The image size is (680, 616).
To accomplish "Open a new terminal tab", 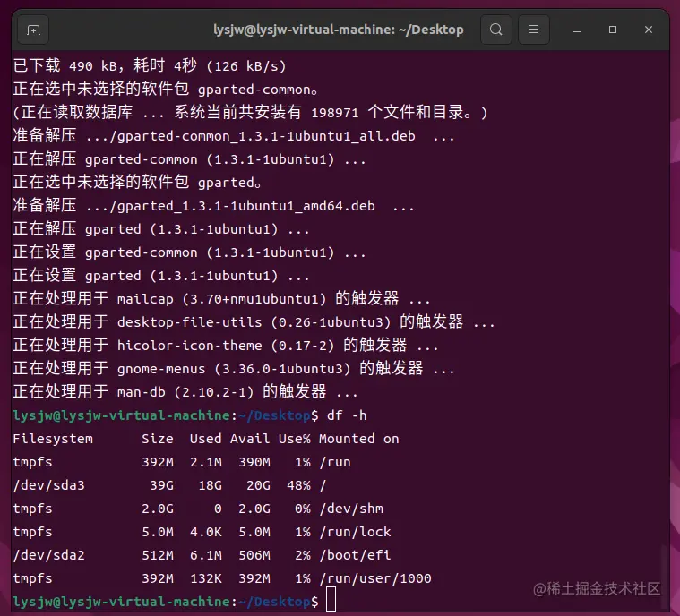I will click(33, 30).
